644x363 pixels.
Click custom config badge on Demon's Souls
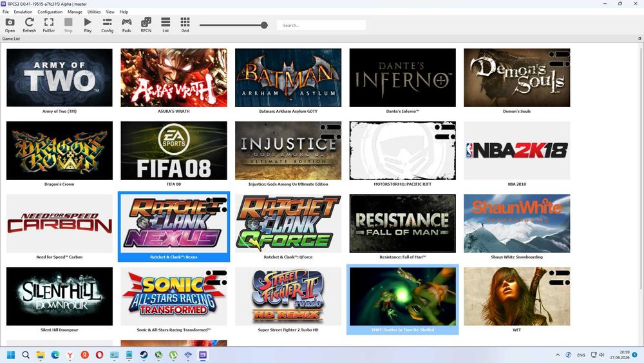(x=560, y=59)
